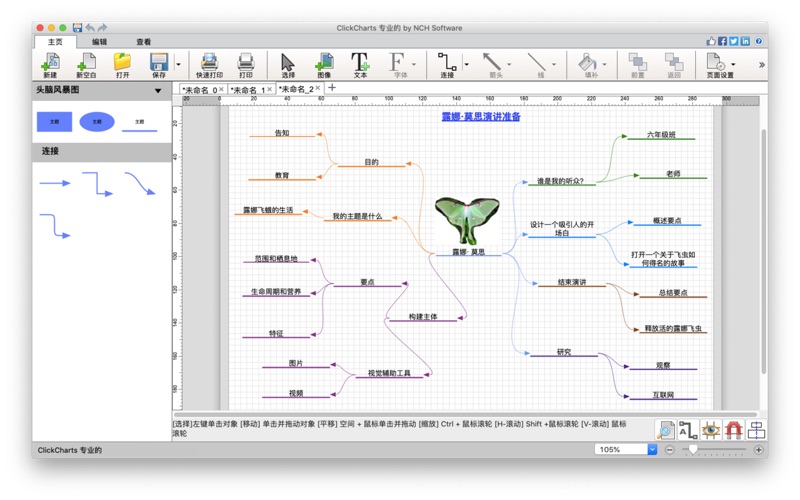The height and width of the screenshot is (500, 800).
Task: Click the zoom slider handle
Action: (x=694, y=450)
